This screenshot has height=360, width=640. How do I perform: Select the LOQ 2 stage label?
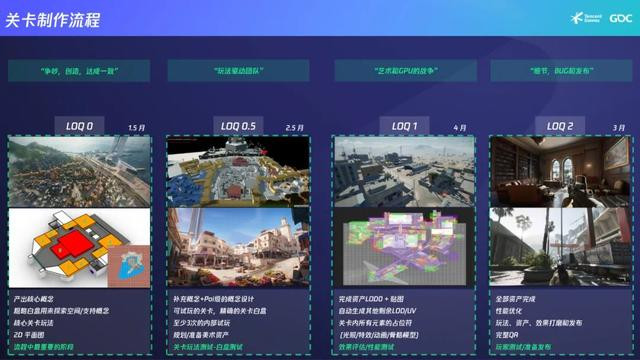click(560, 126)
